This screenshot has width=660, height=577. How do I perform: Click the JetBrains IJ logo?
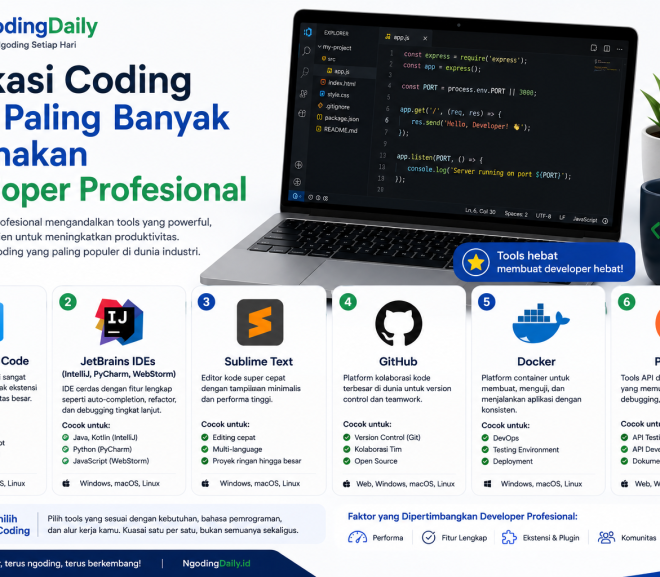[x=119, y=322]
